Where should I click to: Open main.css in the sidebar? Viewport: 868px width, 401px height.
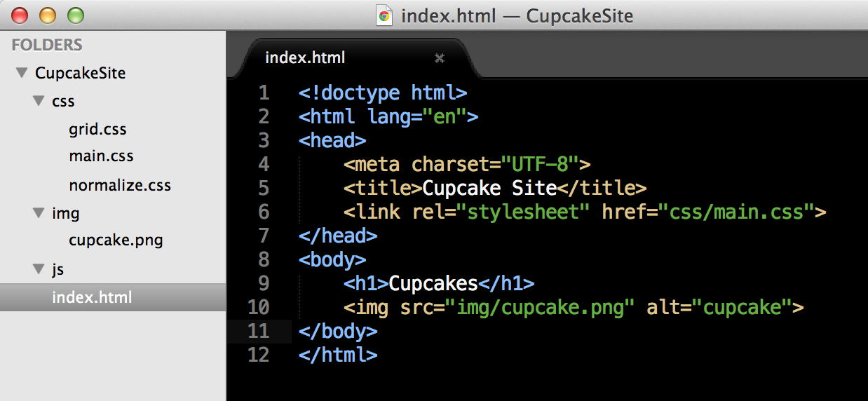(x=101, y=156)
